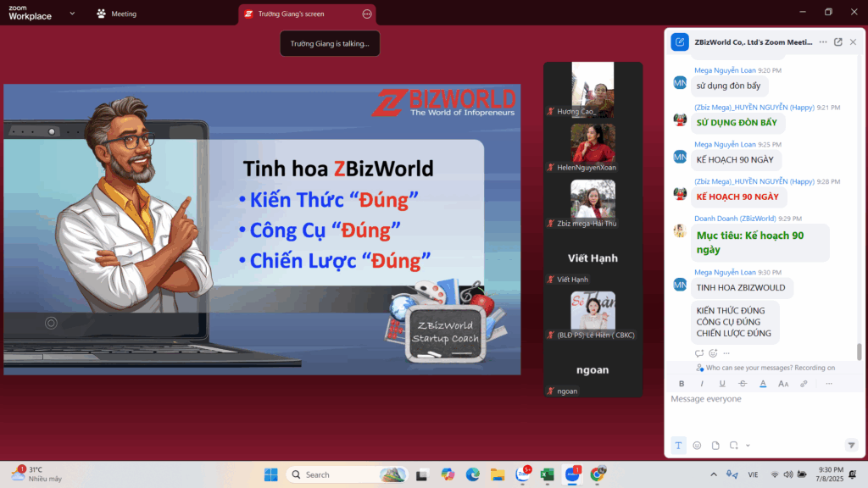Open more formatting options ellipsis
This screenshot has height=488, width=868.
click(x=829, y=384)
